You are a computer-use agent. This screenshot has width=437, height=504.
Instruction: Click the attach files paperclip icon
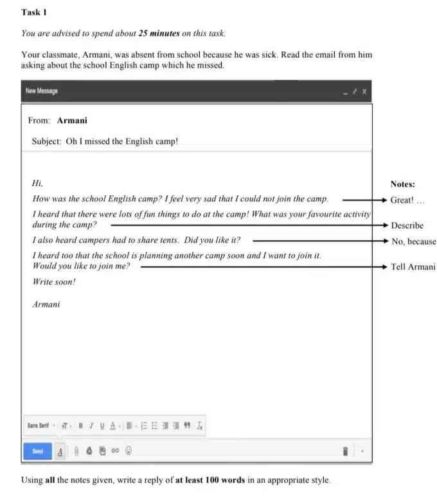point(76,451)
